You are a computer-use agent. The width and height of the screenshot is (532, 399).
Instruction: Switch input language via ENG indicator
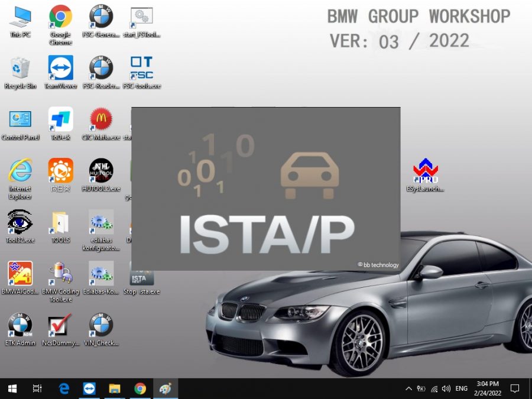[461, 388]
